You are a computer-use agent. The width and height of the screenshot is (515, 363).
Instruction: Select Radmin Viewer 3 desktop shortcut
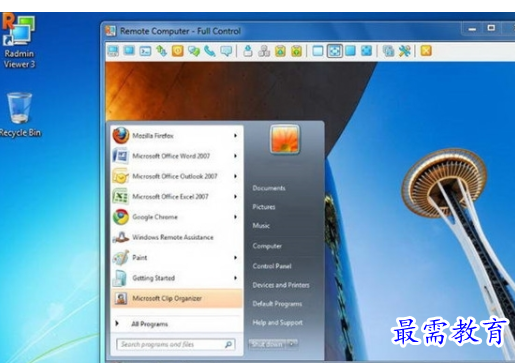tap(19, 41)
